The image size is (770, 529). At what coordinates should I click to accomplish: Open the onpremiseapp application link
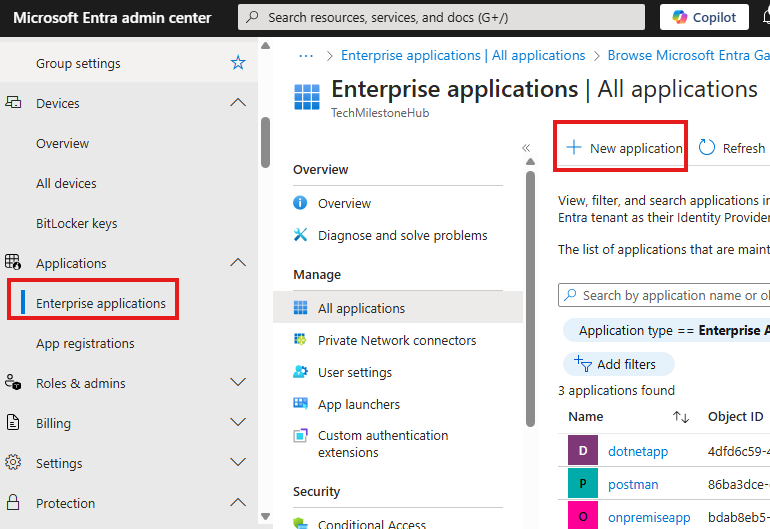(649, 517)
